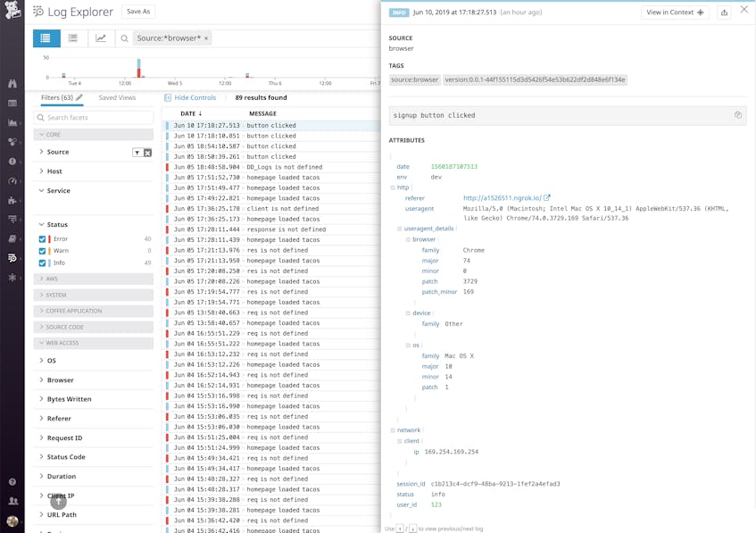Open the binoculars icon in sidebar
This screenshot has width=756, height=533.
[12, 84]
